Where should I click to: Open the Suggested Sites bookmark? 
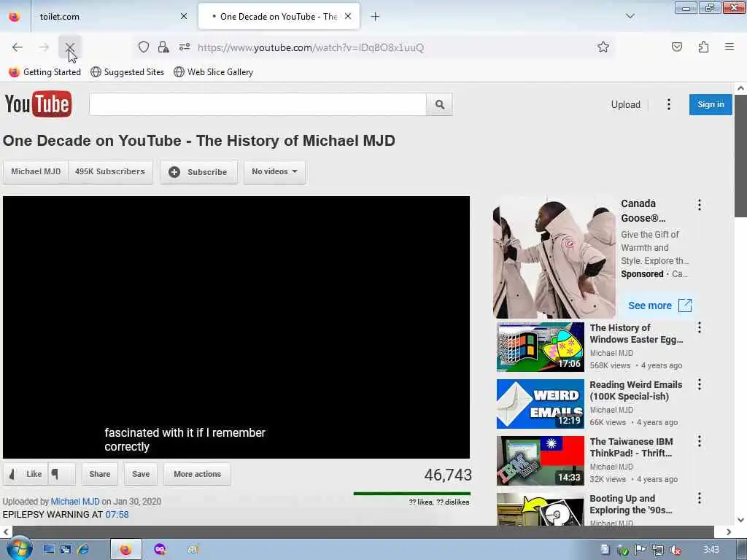click(127, 72)
